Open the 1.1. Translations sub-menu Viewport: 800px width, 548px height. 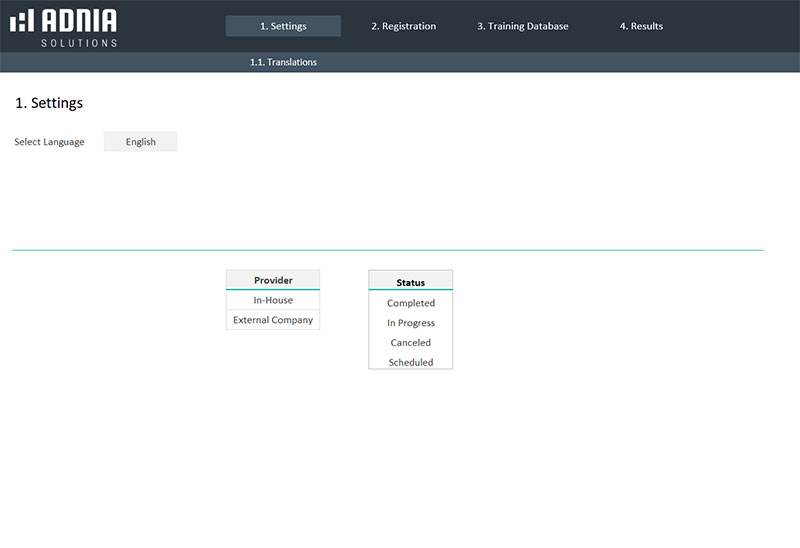point(283,62)
